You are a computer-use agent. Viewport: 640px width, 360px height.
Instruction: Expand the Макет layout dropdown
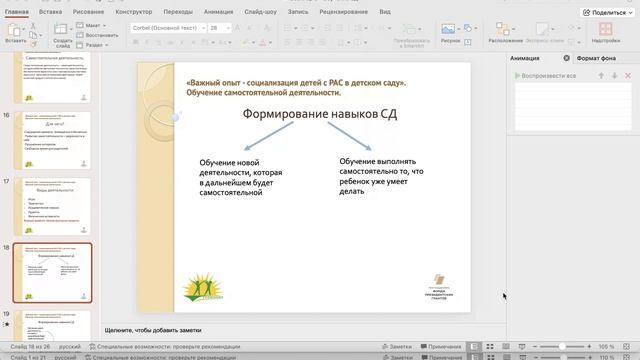coord(104,25)
